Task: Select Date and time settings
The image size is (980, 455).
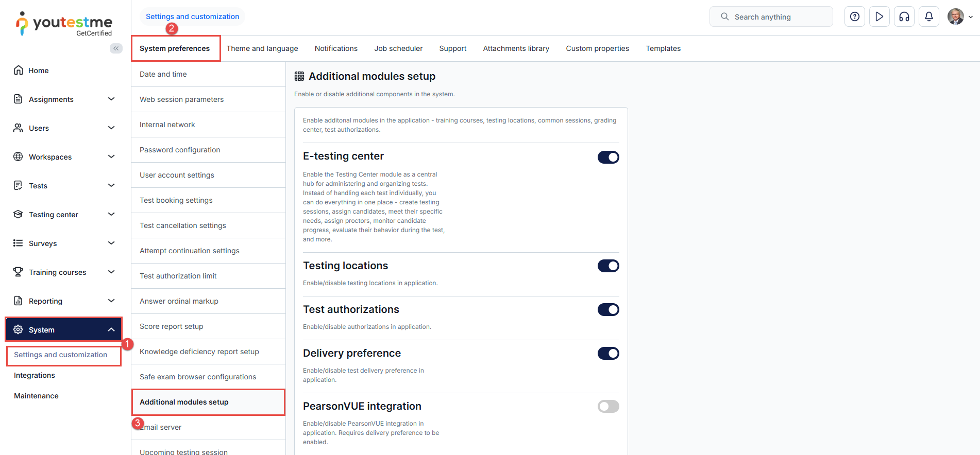Action: pos(209,74)
